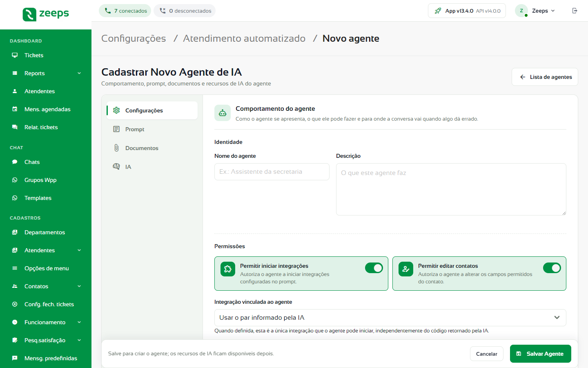Click the Relat. tickets sidebar icon
The width and height of the screenshot is (588, 368).
(x=15, y=127)
